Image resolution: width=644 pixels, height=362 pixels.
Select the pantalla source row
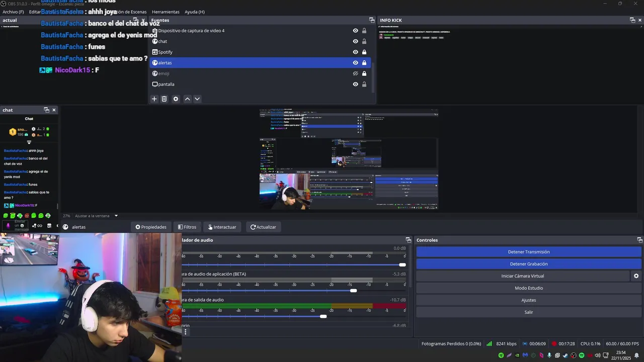click(260, 84)
